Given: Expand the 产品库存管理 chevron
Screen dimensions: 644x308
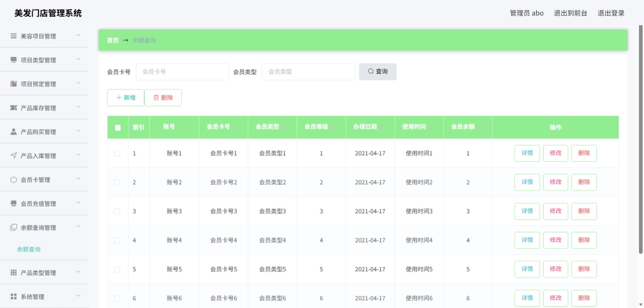Looking at the screenshot, I should tap(78, 107).
